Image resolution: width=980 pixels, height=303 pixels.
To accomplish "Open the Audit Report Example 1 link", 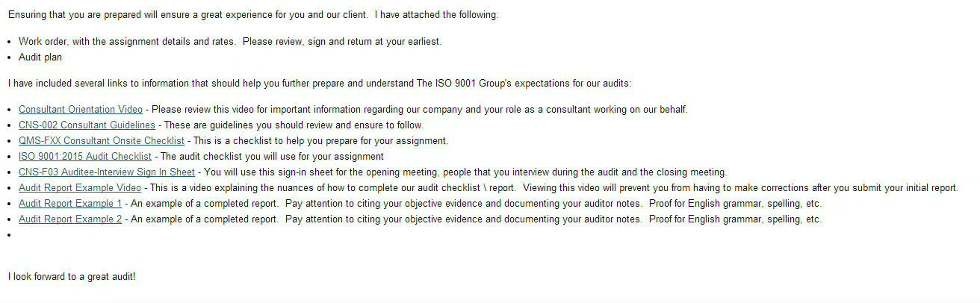I will [70, 204].
